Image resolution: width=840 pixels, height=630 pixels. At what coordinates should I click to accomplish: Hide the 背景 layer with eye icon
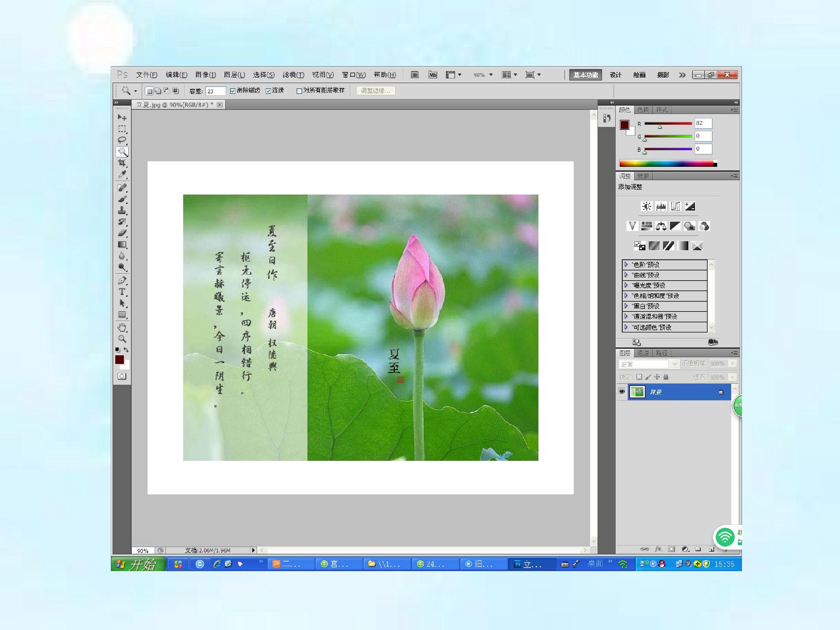622,391
